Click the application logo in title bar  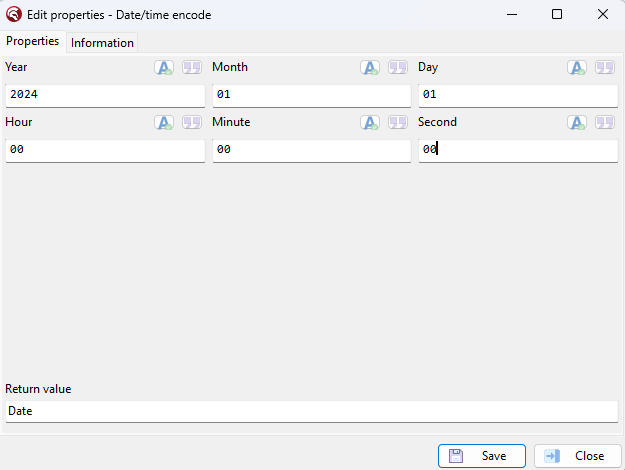coord(14,15)
